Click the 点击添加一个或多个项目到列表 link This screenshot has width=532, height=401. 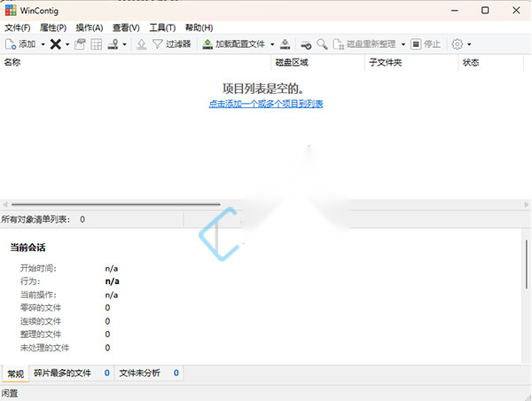[266, 104]
